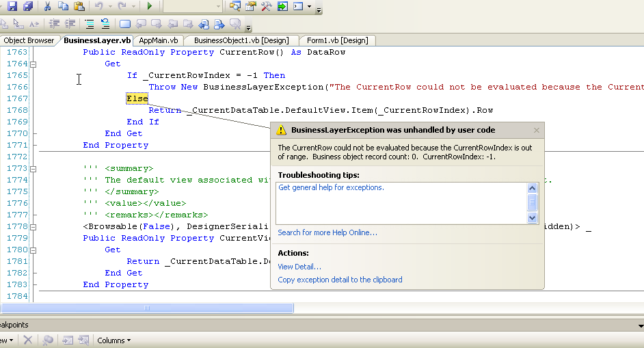Viewport: 644px width, 348px height.
Task: Click the Increase Indent icon
Action: pyautogui.click(x=70, y=24)
